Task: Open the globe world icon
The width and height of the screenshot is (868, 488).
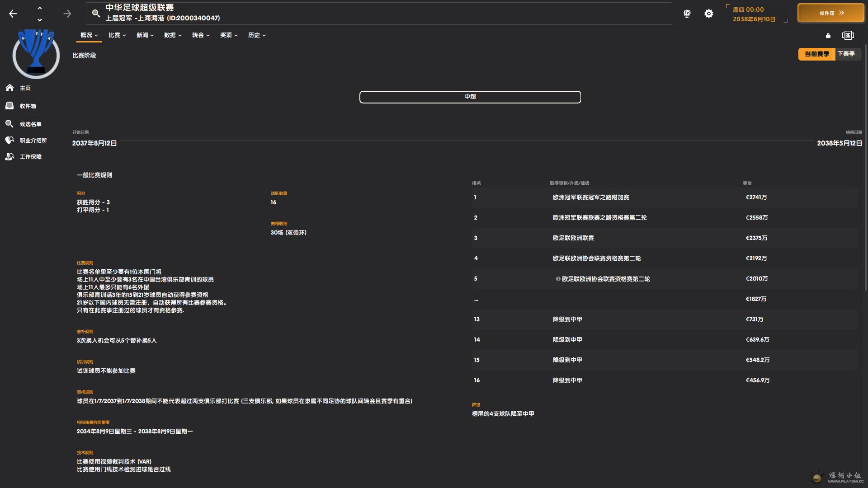Action: [687, 14]
